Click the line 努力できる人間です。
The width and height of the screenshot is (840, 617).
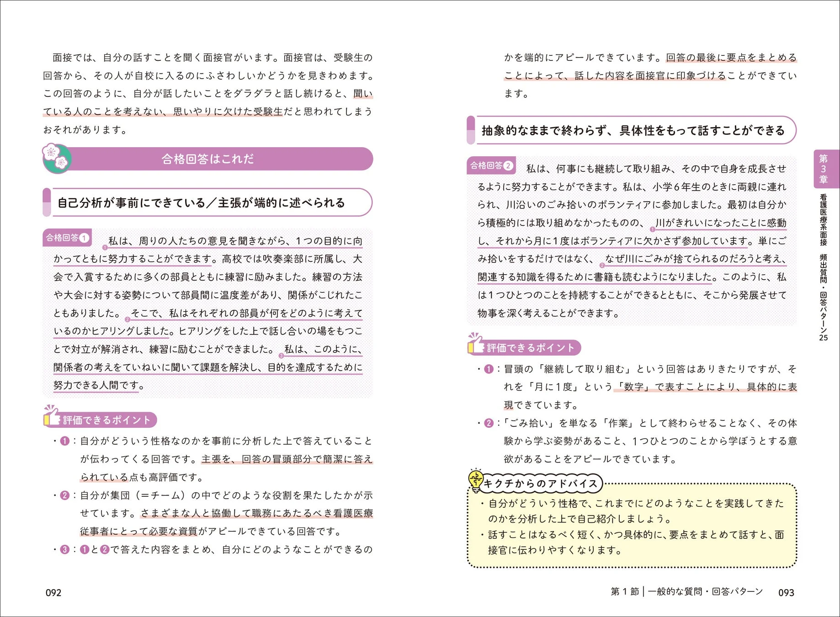(x=99, y=385)
